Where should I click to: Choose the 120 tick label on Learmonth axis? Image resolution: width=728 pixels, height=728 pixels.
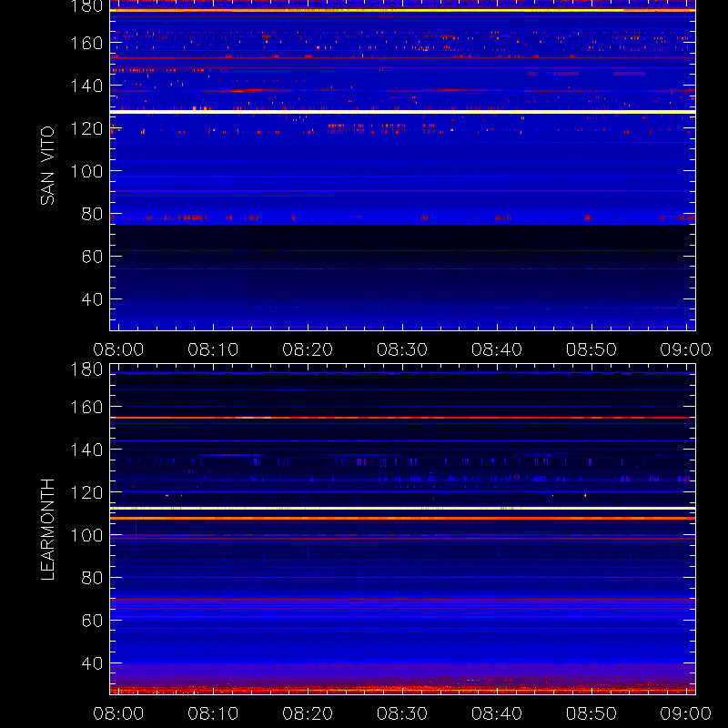[86, 492]
